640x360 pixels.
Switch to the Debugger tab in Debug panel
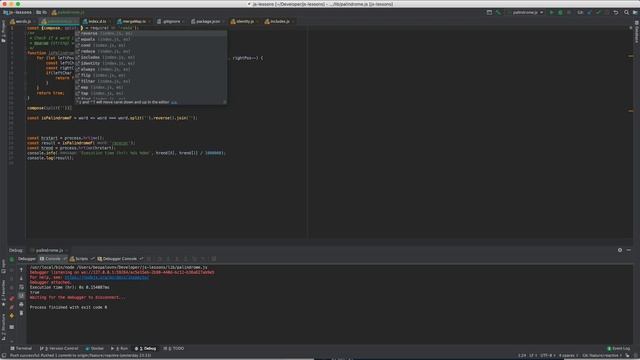27,259
